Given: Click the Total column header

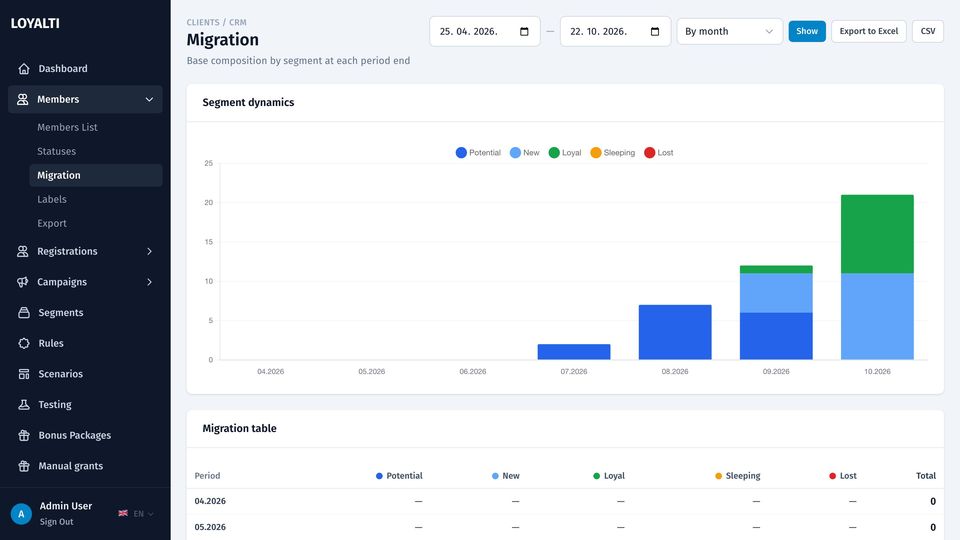Looking at the screenshot, I should click(926, 476).
